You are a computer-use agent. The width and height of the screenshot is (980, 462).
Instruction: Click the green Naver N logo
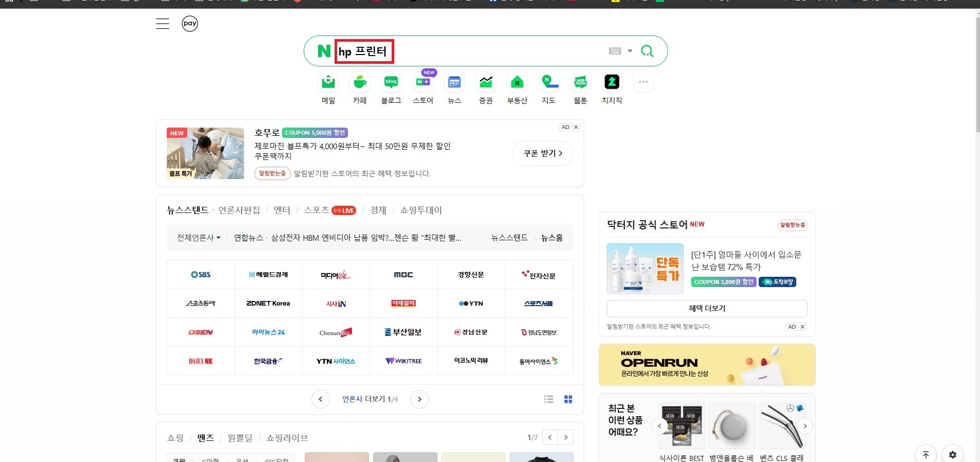(324, 51)
